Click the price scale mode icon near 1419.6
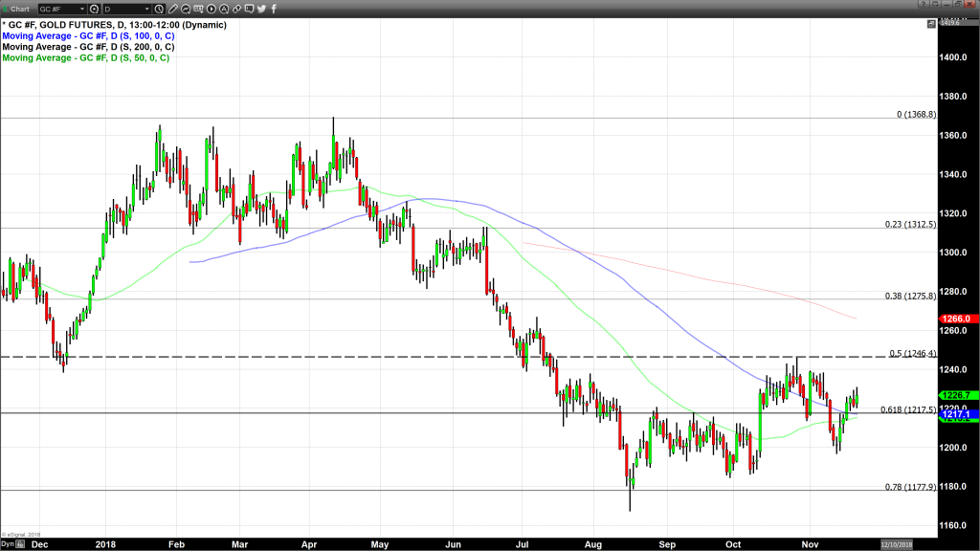The image size is (980, 551). click(x=931, y=24)
